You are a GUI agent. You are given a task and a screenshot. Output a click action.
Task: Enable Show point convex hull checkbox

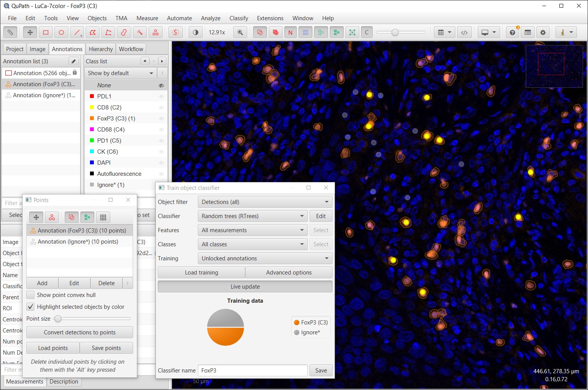point(31,295)
